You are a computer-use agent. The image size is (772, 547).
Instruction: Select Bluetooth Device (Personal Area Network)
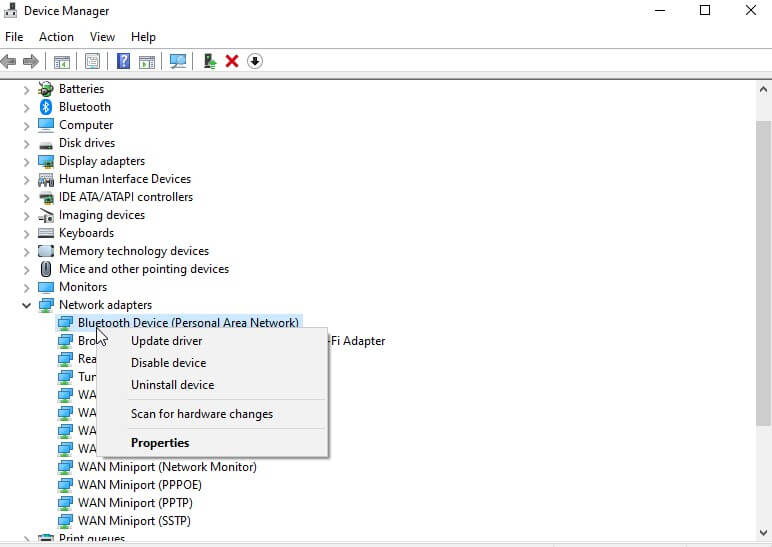pos(188,323)
